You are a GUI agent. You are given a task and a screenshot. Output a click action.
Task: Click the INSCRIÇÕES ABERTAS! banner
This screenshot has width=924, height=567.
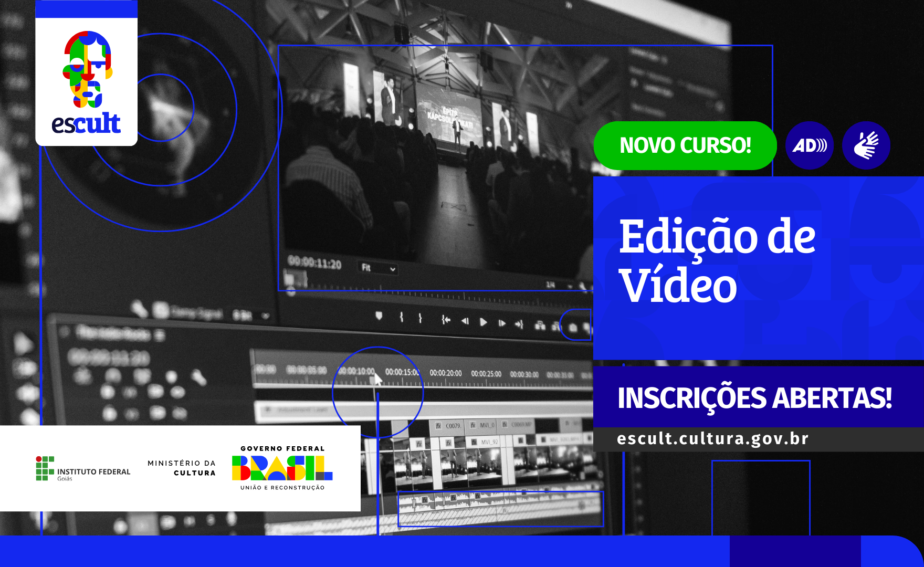click(x=754, y=397)
